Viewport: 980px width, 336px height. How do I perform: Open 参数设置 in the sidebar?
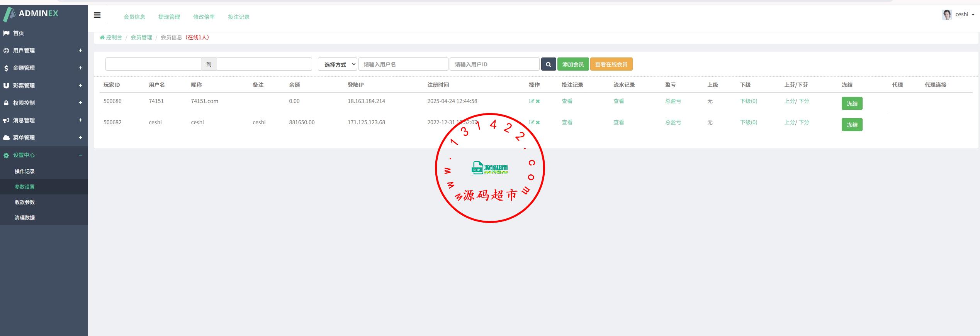pyautogui.click(x=25, y=187)
